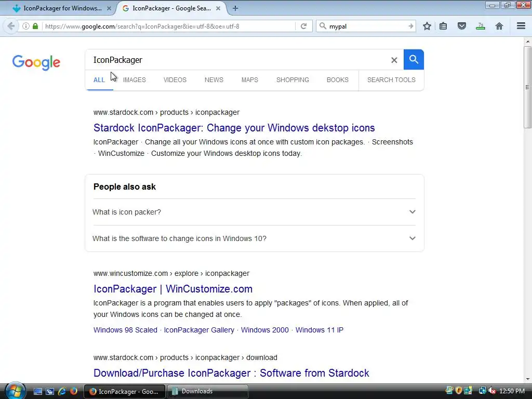Screen dimensions: 532x399
Task: Click the page vertical scrollbar thumb
Action: (527, 87)
